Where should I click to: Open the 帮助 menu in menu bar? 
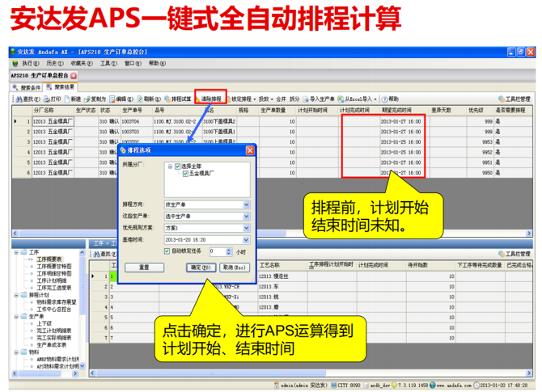[x=157, y=64]
